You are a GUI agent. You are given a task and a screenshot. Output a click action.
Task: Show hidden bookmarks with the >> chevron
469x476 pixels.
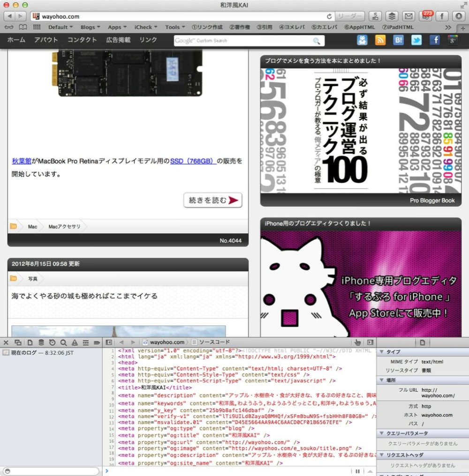click(x=448, y=27)
